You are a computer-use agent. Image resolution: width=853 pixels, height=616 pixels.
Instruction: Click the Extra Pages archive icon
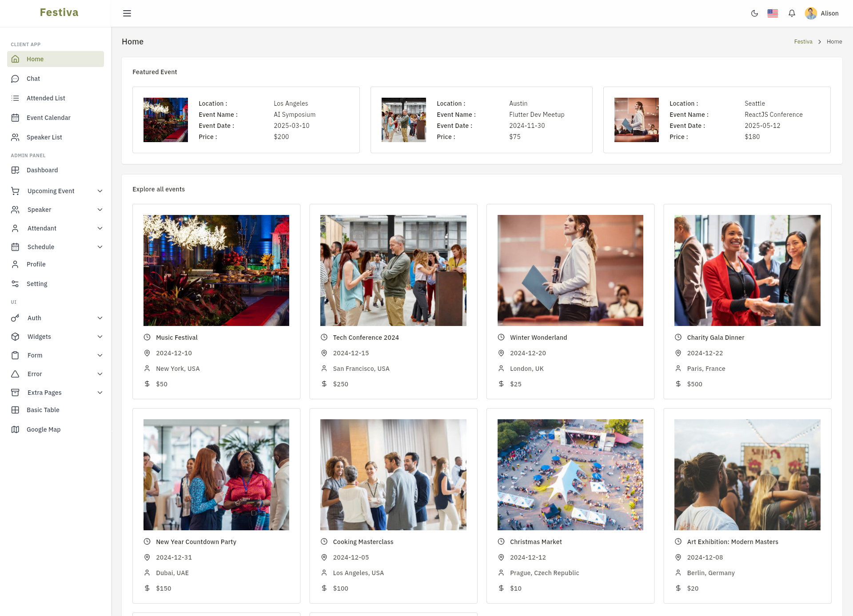(x=15, y=393)
